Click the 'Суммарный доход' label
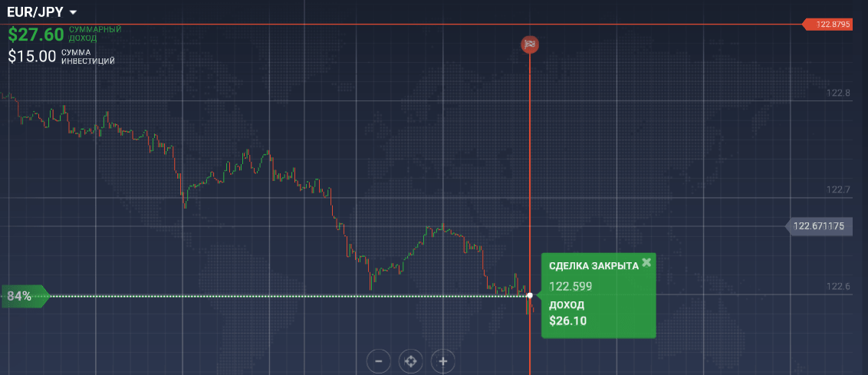868x375 pixels. [94, 33]
